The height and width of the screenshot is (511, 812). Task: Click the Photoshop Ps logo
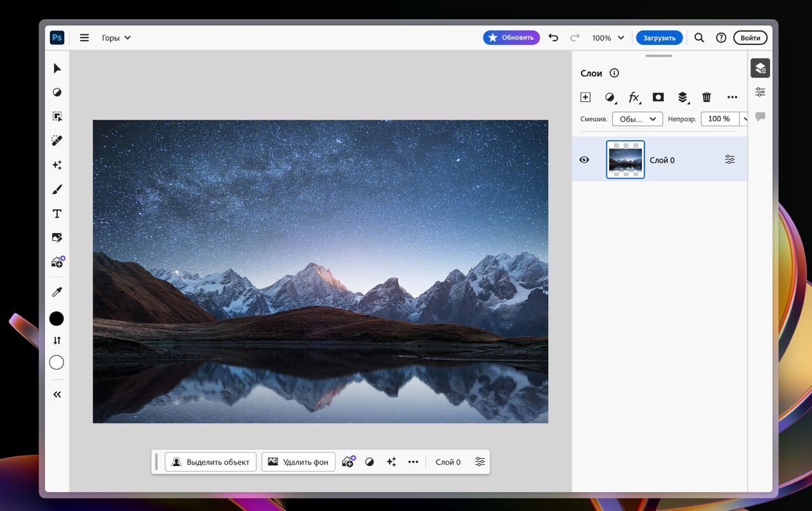click(x=57, y=37)
